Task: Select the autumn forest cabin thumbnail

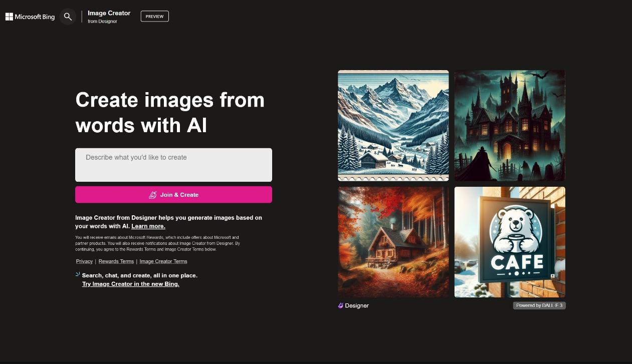Action: point(393,242)
